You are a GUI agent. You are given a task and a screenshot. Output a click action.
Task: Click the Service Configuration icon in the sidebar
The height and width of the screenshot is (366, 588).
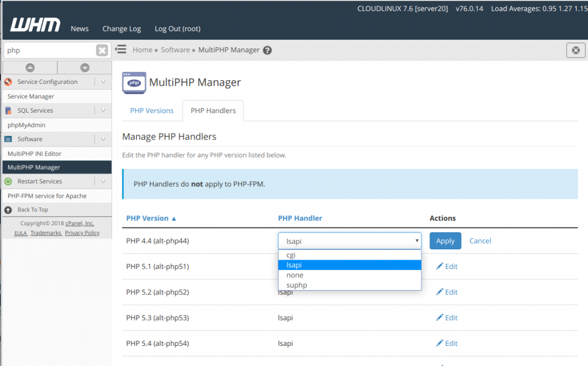7,82
